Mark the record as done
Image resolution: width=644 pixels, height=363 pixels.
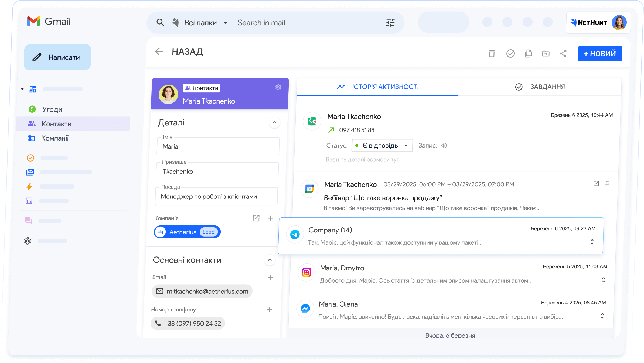(510, 54)
